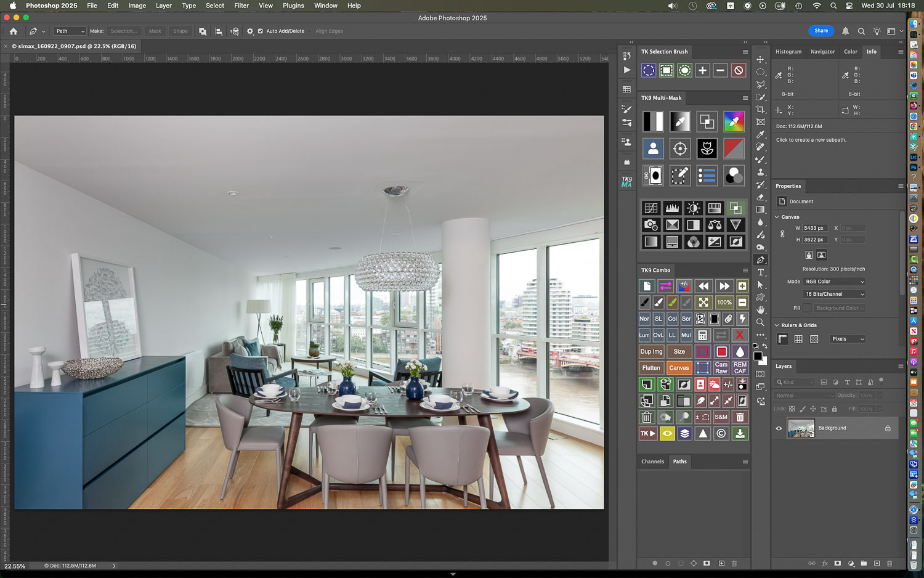Click the orange Canvas button in TK9 Combo
The height and width of the screenshot is (578, 924).
coord(679,368)
